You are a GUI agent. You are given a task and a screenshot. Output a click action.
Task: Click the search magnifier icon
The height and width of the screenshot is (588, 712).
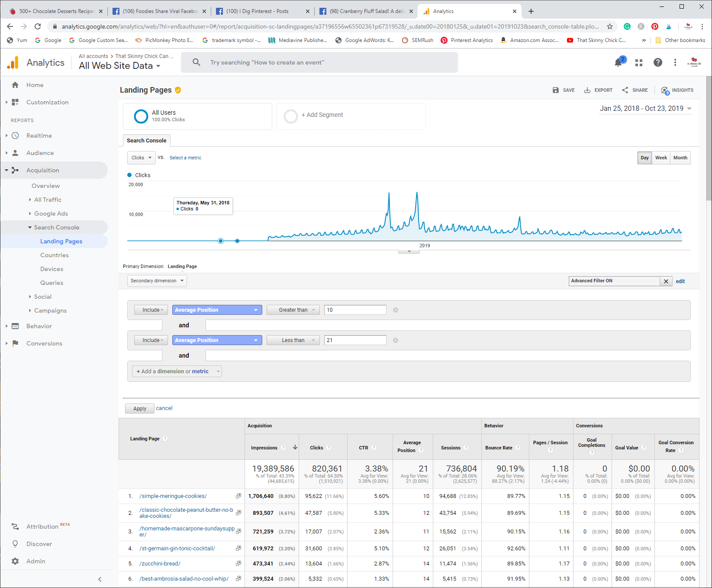(197, 62)
